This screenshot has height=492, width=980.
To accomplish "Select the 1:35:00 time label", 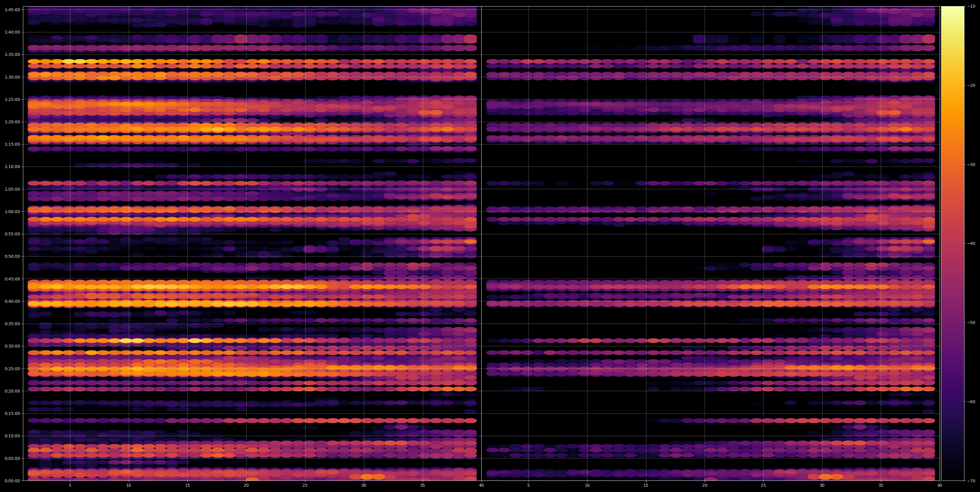I will pyautogui.click(x=12, y=54).
